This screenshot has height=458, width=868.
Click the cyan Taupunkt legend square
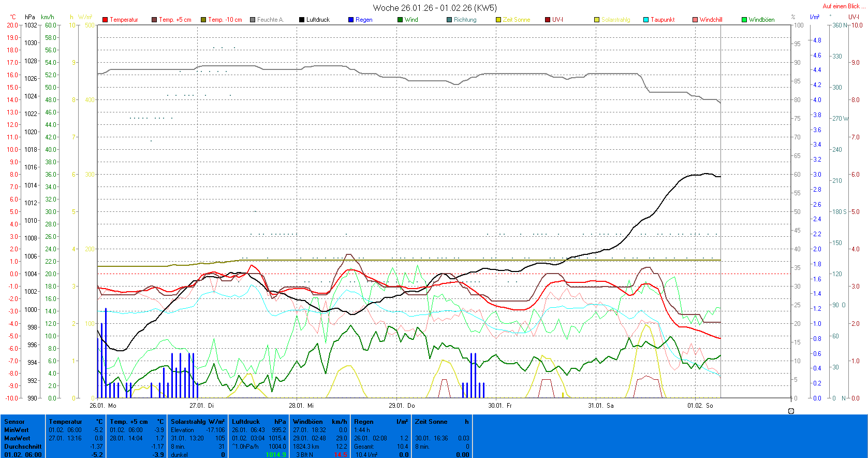tap(646, 20)
